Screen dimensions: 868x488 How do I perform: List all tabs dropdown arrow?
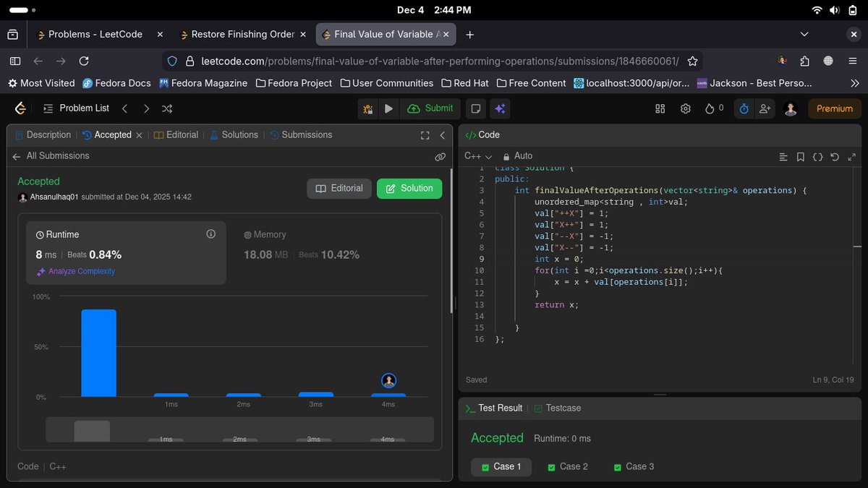(805, 34)
